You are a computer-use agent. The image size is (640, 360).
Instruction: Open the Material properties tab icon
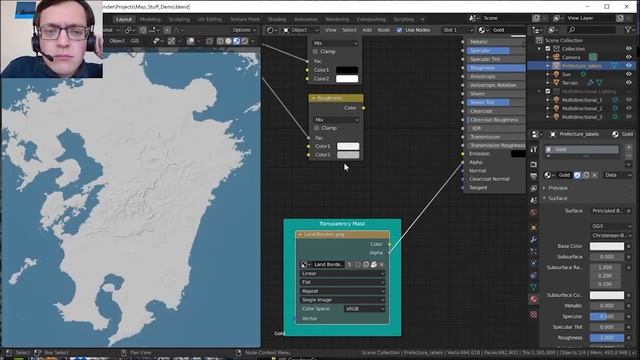coord(533,300)
